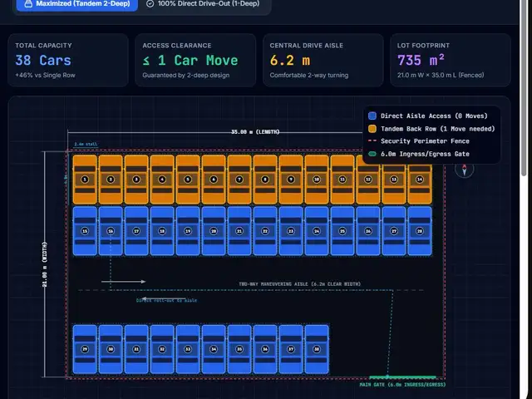Click the '38 Cars' total capacity value
This screenshot has width=532, height=399.
[43, 61]
